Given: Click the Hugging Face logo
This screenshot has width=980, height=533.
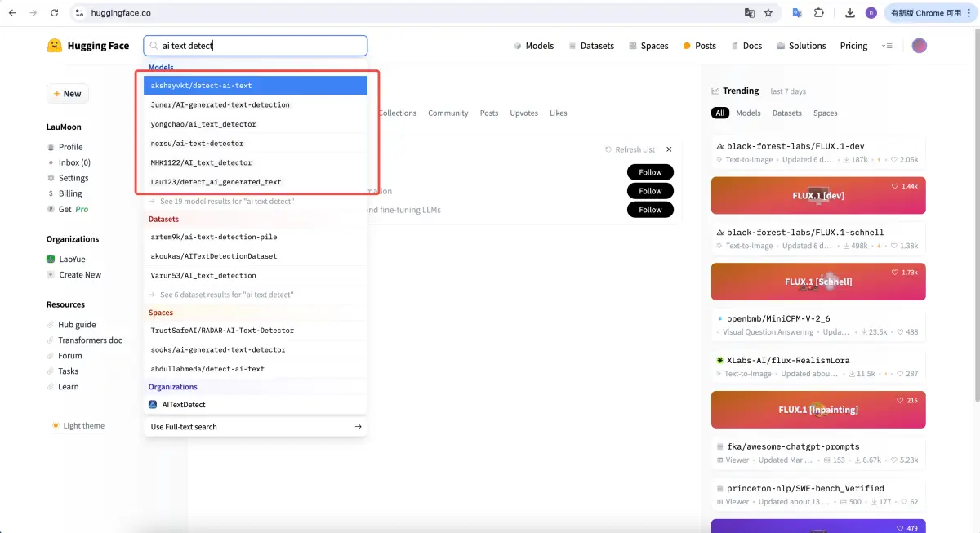Looking at the screenshot, I should (55, 46).
